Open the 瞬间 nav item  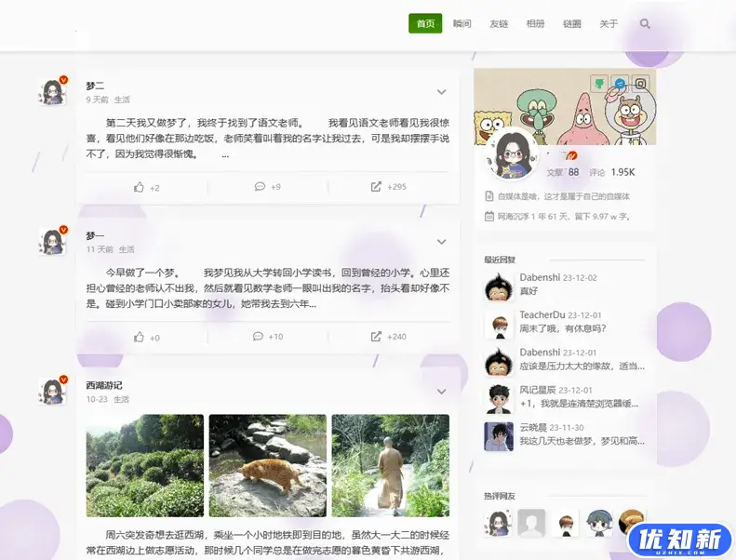(x=462, y=23)
